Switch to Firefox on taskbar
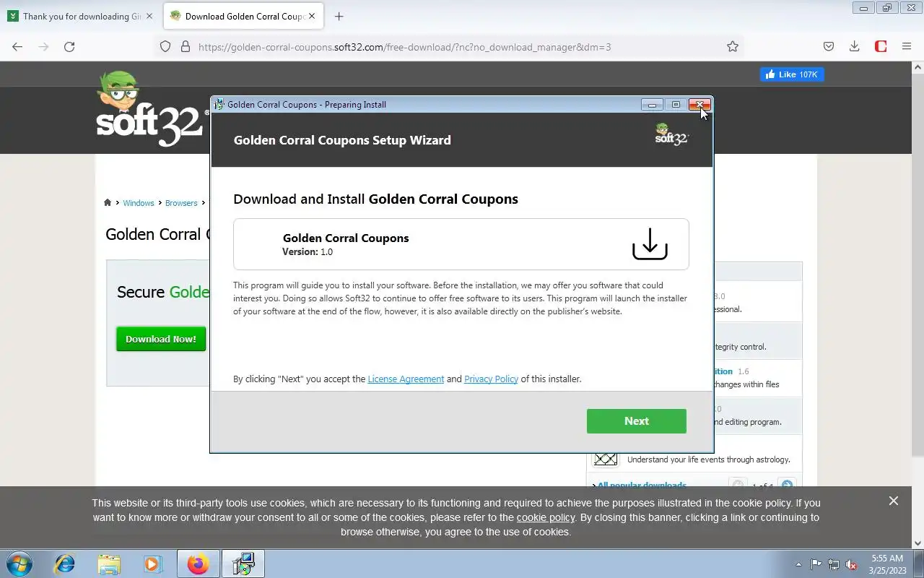Screen dimensions: 924x578 pos(198,564)
